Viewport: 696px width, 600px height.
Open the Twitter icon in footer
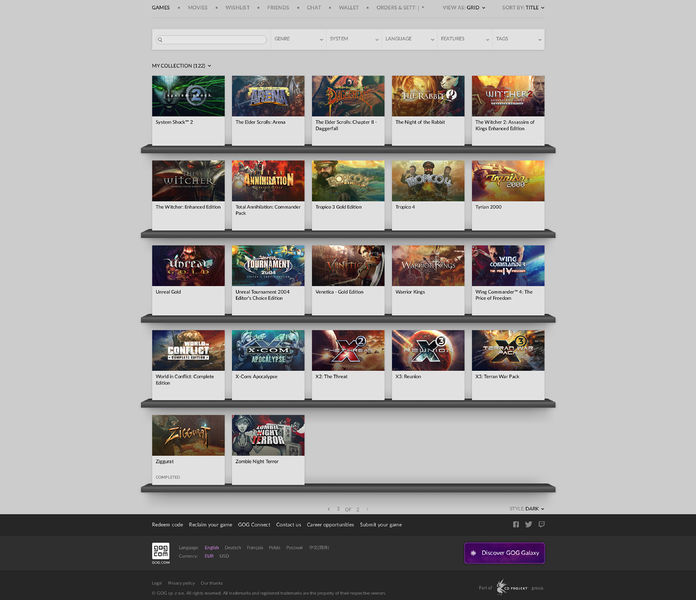pyautogui.click(x=528, y=525)
